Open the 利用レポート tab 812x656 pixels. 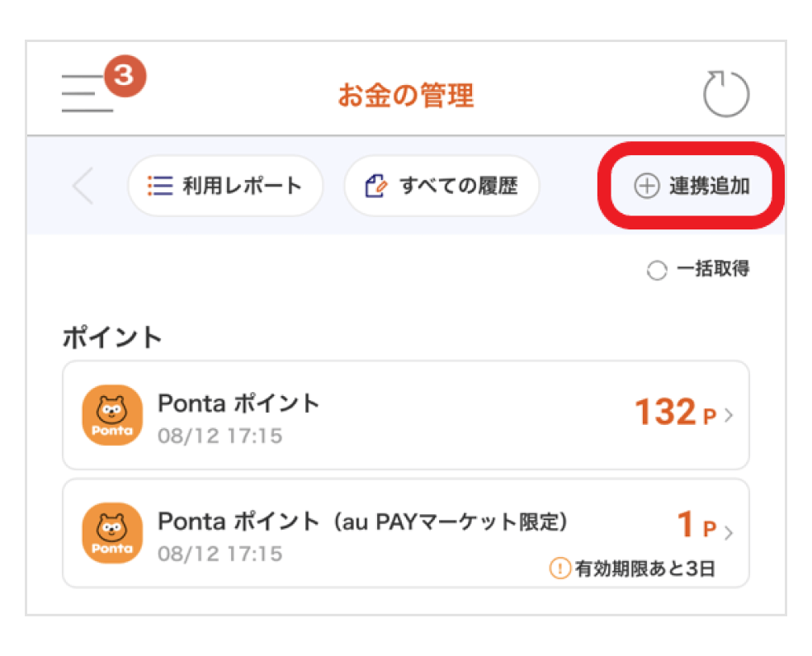pos(224,186)
